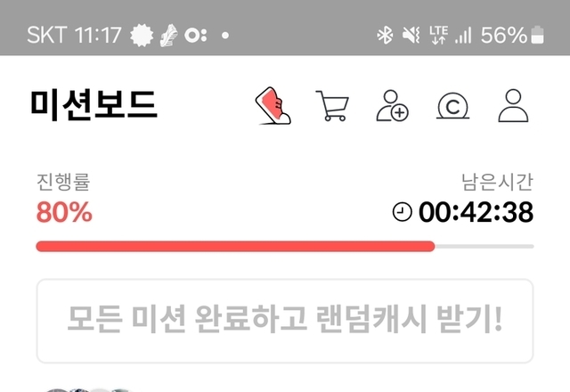Click 모든 미션 완료하고 랜덤캐시 받기 button
570x392 pixels.
tap(285, 321)
